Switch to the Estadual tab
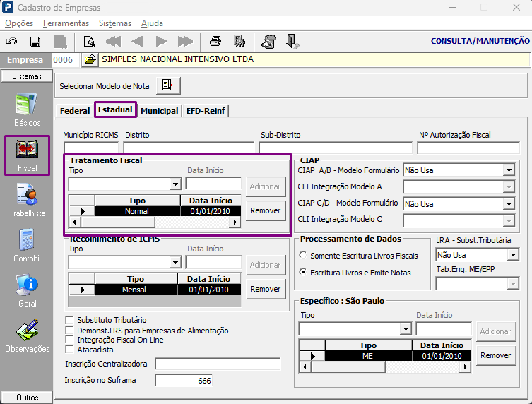This screenshot has height=404, width=532. pos(115,109)
